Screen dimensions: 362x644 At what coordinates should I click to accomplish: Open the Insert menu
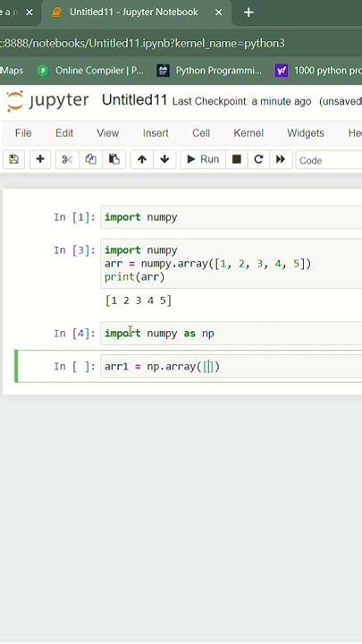(156, 133)
